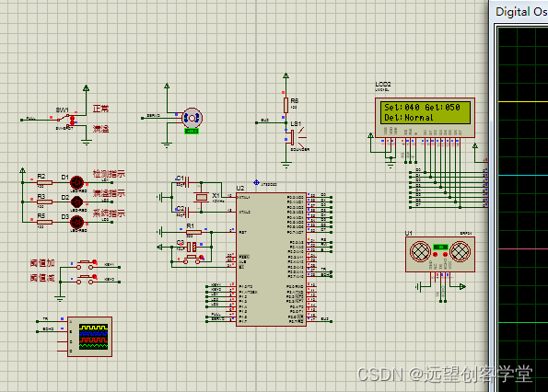Viewport: 548px width, 392px height.
Task: Select resistor R5
Action: point(44,222)
